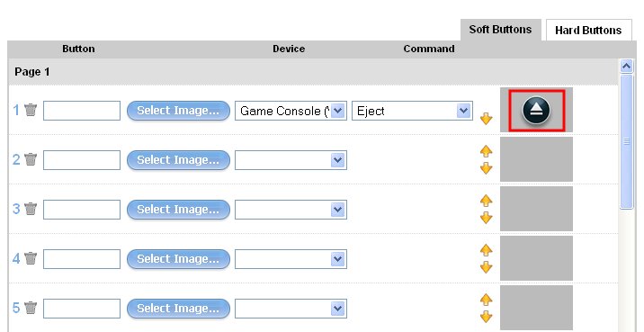Click trash icon for button row 3
The width and height of the screenshot is (644, 332).
pyautogui.click(x=31, y=209)
